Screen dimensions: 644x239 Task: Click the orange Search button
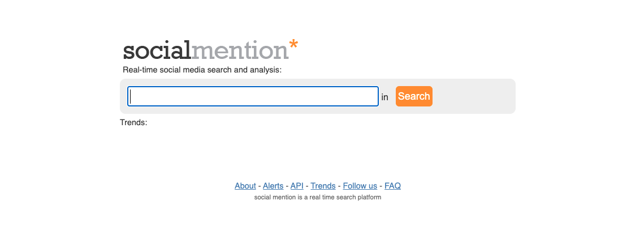click(x=414, y=96)
